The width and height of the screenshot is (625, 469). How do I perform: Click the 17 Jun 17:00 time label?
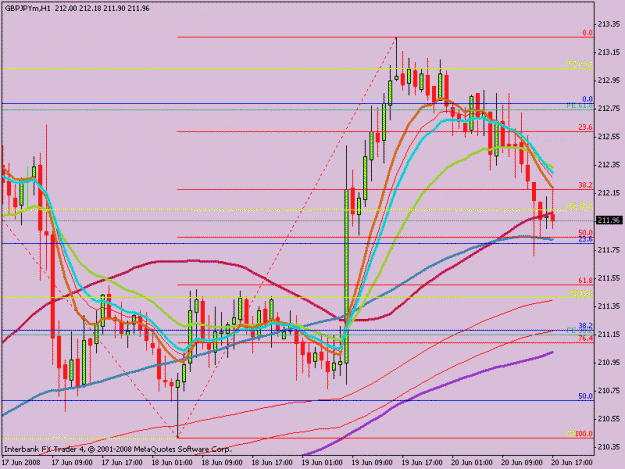click(122, 463)
